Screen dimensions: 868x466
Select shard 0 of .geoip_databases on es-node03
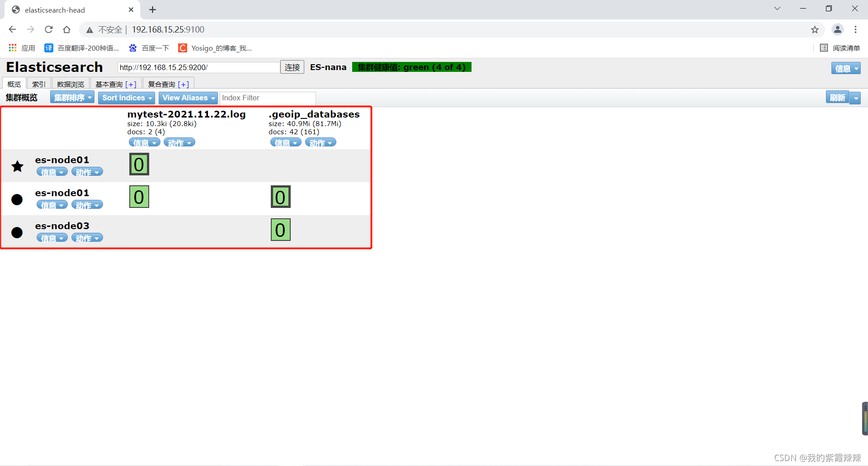point(280,230)
